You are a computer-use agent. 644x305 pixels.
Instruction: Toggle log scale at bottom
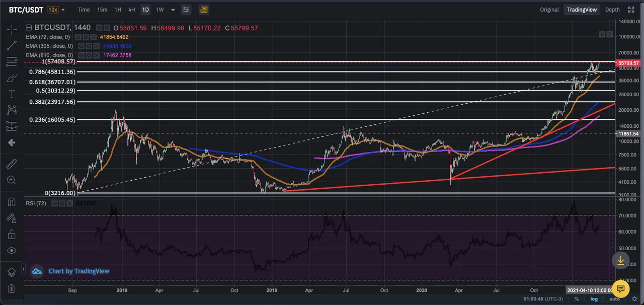[x=594, y=299]
